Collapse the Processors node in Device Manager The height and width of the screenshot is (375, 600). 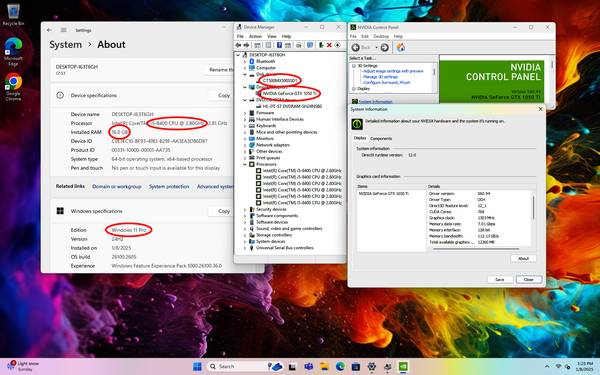pos(245,164)
